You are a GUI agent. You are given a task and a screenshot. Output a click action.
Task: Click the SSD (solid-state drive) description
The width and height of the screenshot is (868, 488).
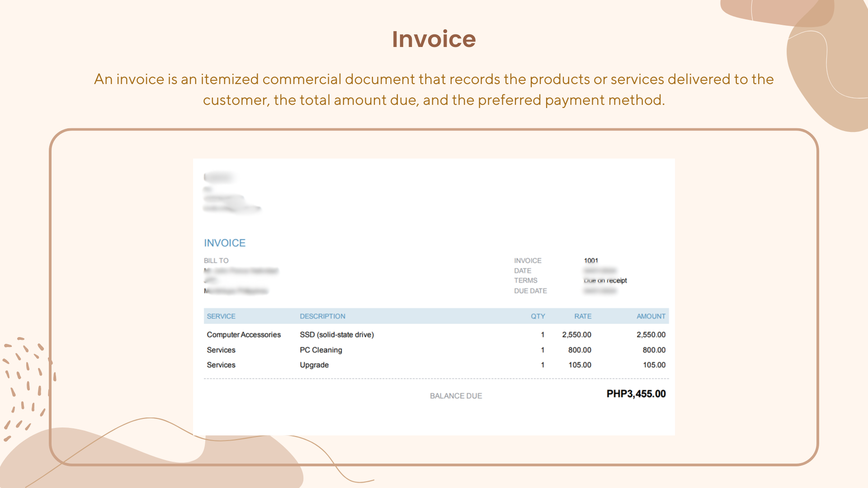click(337, 335)
